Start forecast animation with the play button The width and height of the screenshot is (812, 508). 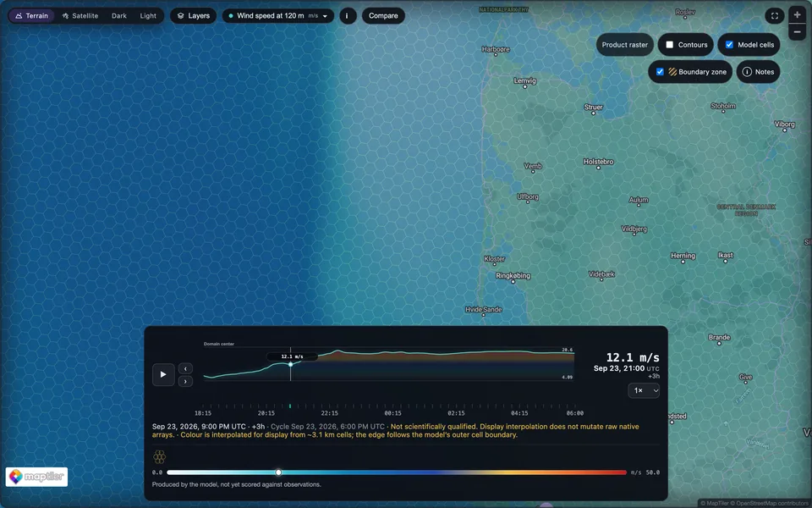pyautogui.click(x=163, y=374)
